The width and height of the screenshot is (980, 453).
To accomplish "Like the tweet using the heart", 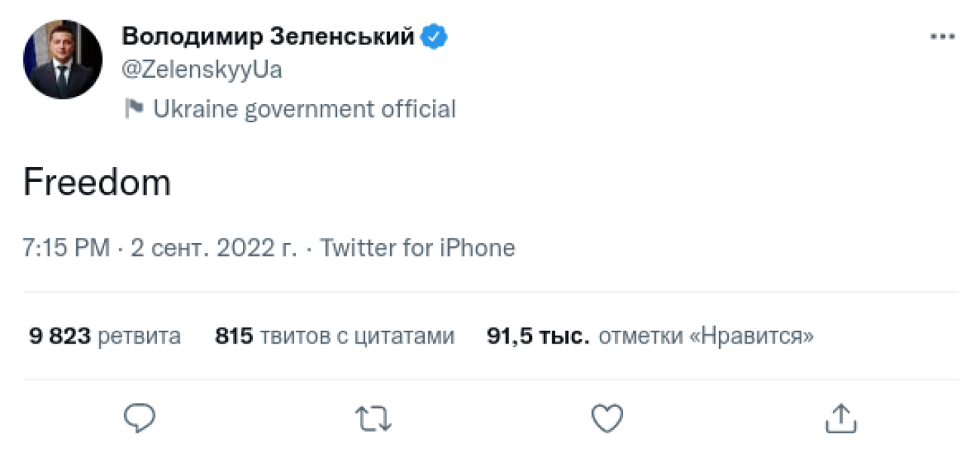I will click(607, 416).
